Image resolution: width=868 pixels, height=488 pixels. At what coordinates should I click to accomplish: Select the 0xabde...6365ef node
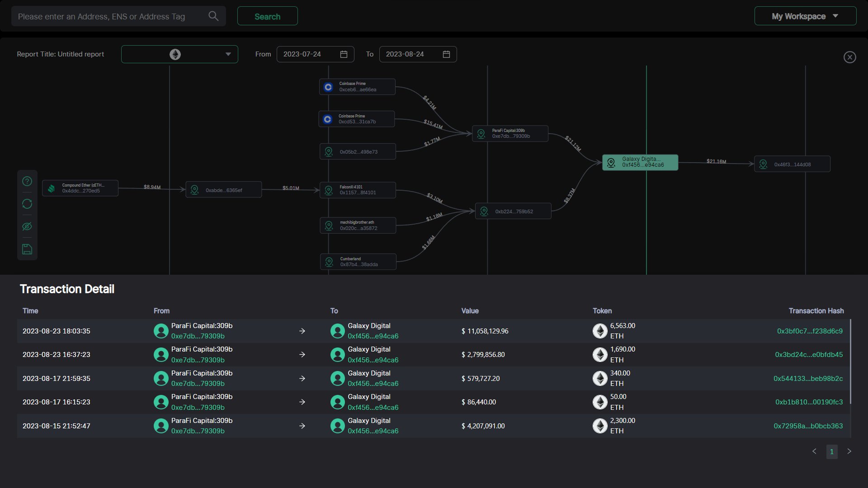tap(224, 190)
